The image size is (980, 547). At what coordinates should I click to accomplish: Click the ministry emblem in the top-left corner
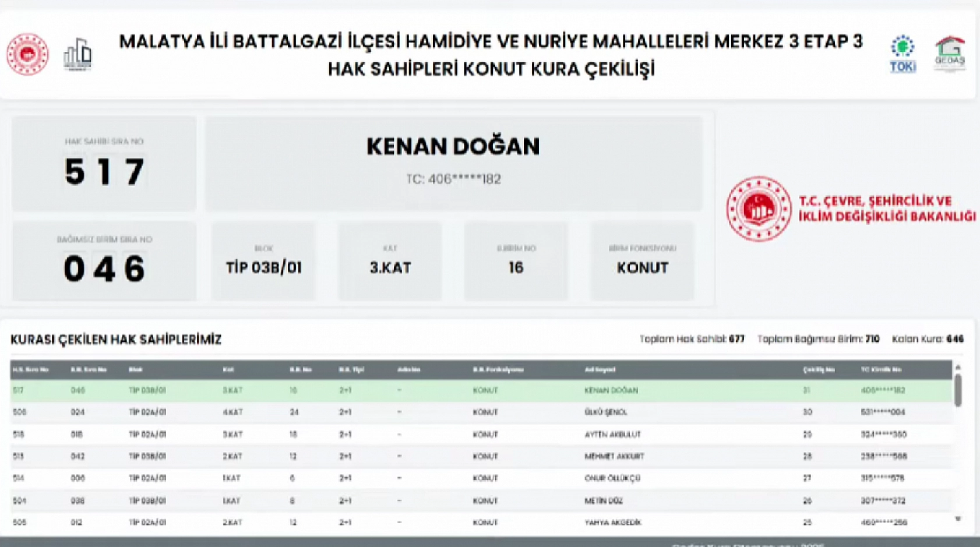(x=27, y=55)
